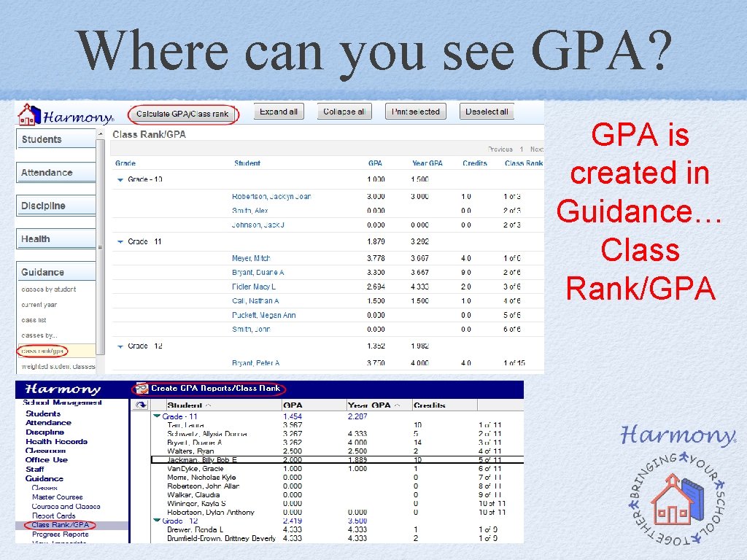Sort by Student column in upper table
The image size is (747, 560).
tap(247, 163)
